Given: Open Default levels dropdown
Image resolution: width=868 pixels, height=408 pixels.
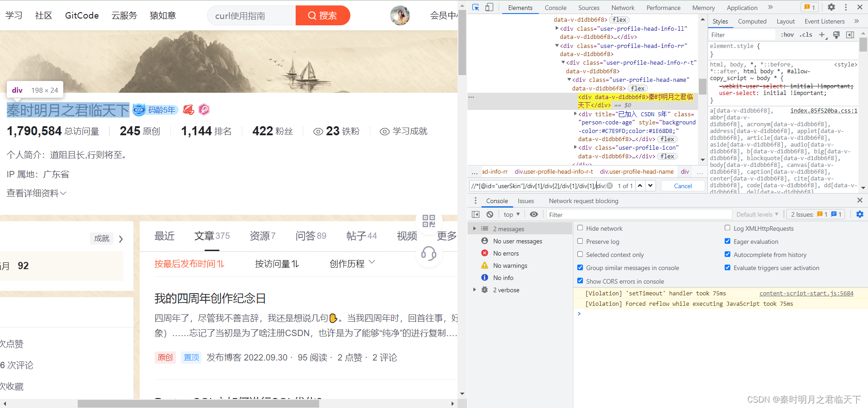Looking at the screenshot, I should pyautogui.click(x=757, y=214).
